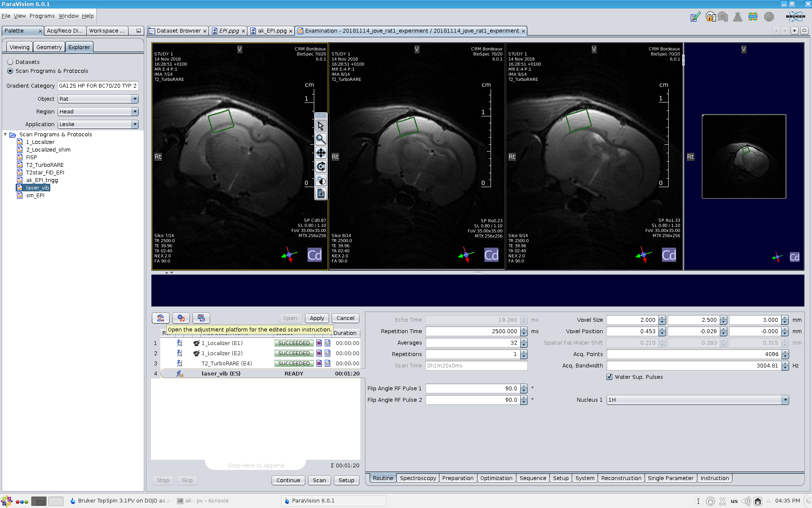Viewport: 812px width, 508px height.
Task: Select the pointer arrow tool
Action: pyautogui.click(x=321, y=126)
